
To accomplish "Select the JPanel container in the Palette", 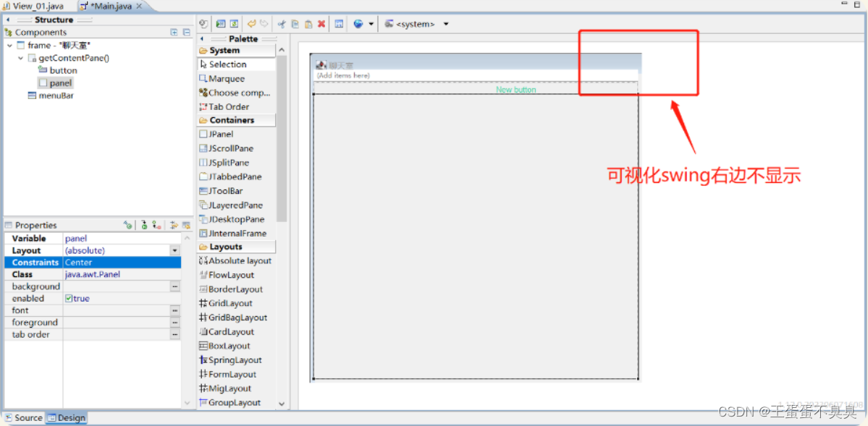I will point(217,134).
